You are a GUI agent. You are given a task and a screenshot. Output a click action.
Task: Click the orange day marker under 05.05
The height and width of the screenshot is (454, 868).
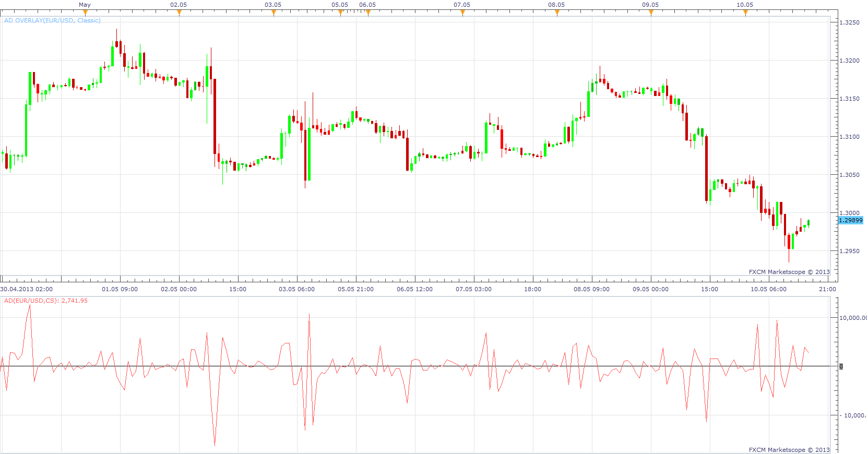[340, 13]
